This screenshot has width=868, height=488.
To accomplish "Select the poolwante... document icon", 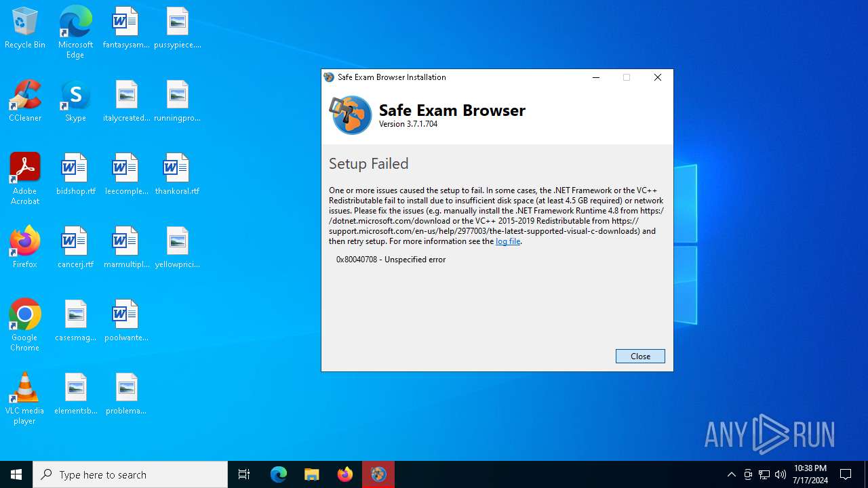I will pos(126,321).
